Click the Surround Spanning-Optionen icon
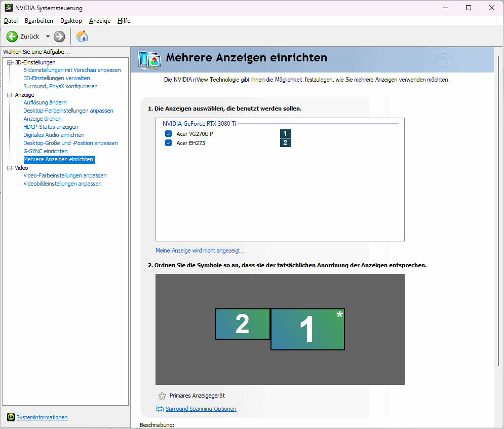This screenshot has width=504, height=429. point(160,409)
